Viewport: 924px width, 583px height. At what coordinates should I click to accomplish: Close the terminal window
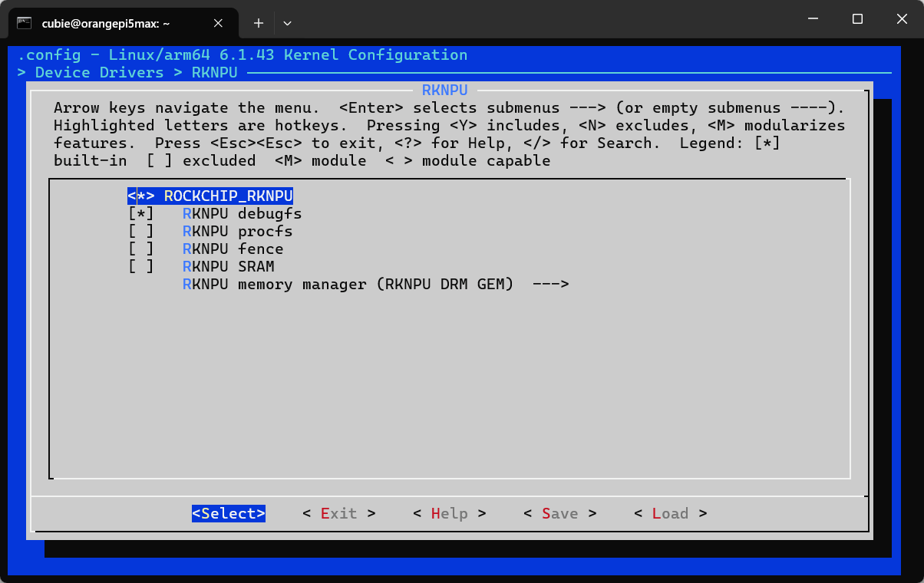900,18
